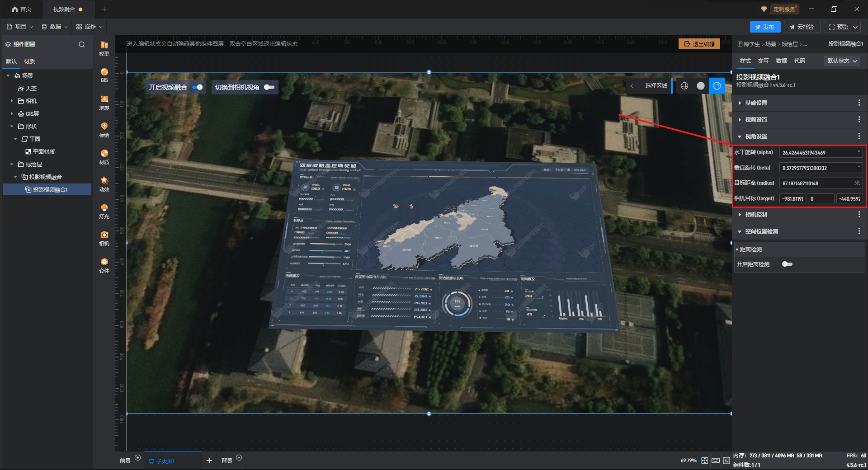Click the 标绘 (Plotting) sidebar icon
The width and height of the screenshot is (868, 470).
pyautogui.click(x=104, y=130)
